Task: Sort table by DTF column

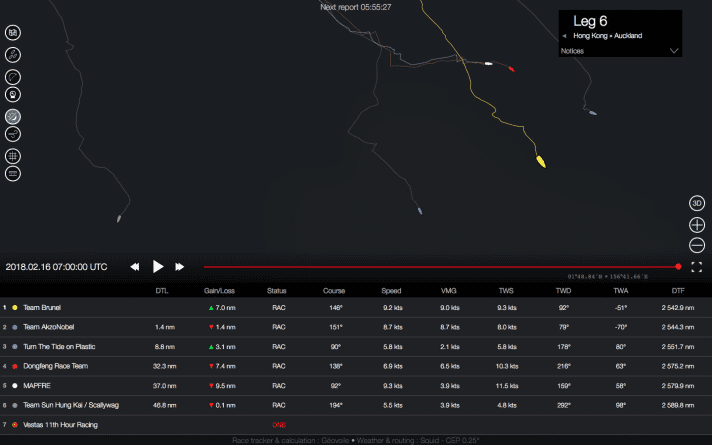Action: tap(679, 291)
